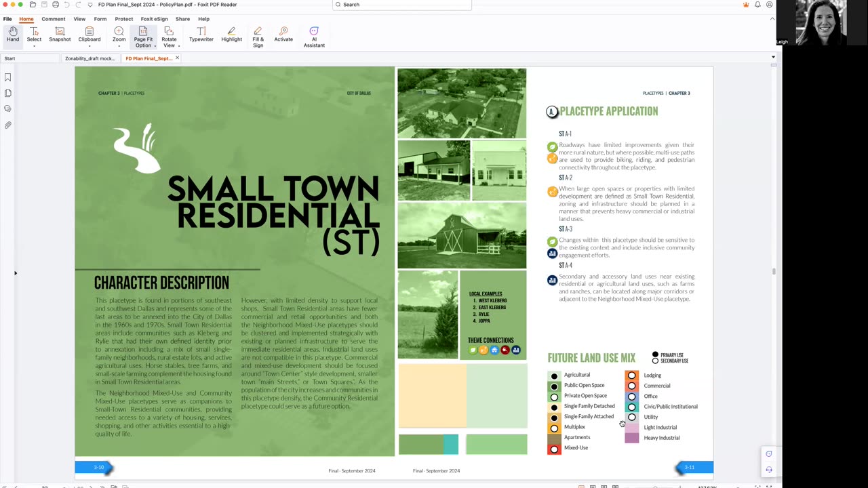Click the crown upgrade icon
This screenshot has height=488, width=868.
click(746, 5)
